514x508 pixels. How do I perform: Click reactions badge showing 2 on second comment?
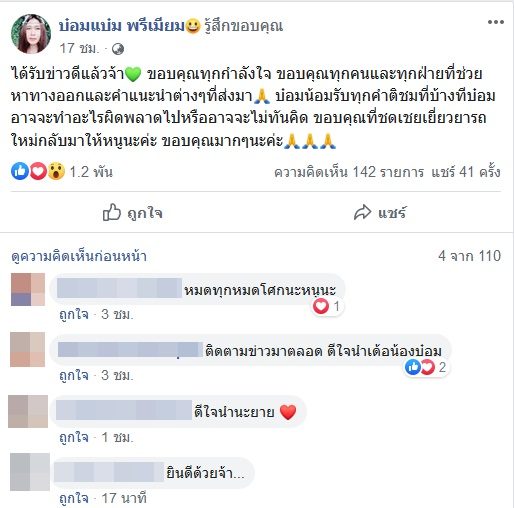point(425,367)
